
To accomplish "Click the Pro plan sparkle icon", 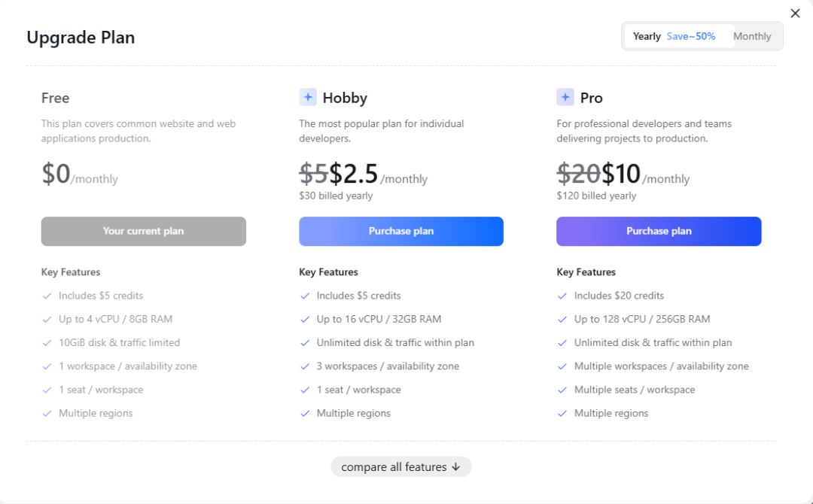I will click(x=565, y=97).
